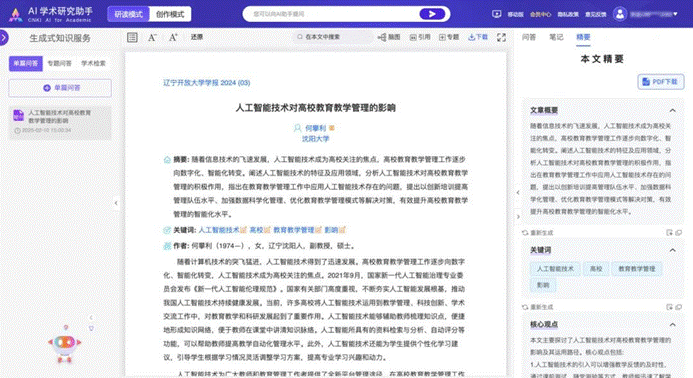Open the mind map (脑图) tool
The height and width of the screenshot is (378, 693).
(389, 37)
